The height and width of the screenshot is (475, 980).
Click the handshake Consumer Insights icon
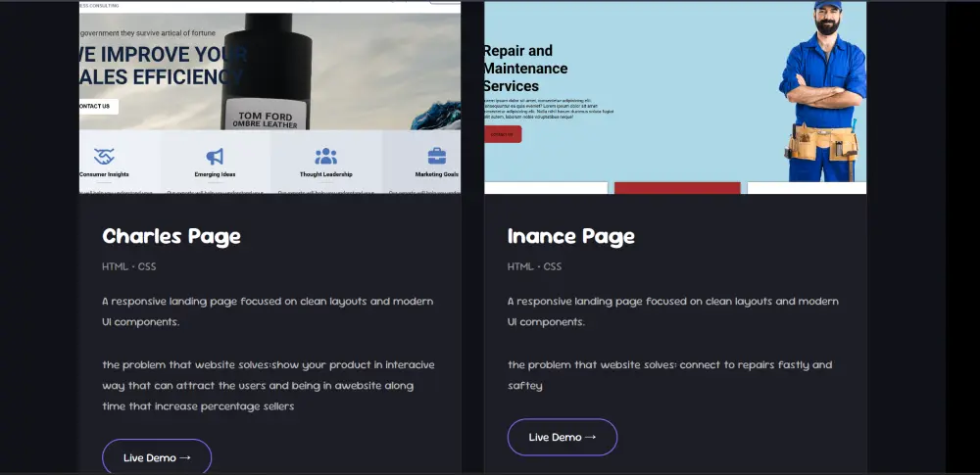pyautogui.click(x=105, y=157)
